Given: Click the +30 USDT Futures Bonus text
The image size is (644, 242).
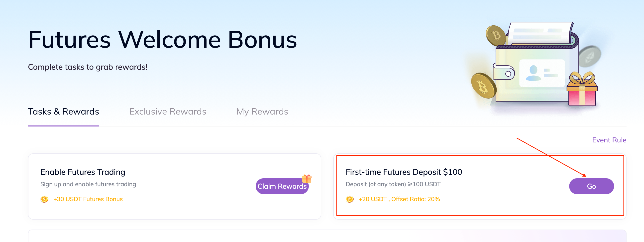Looking at the screenshot, I should click(x=88, y=199).
